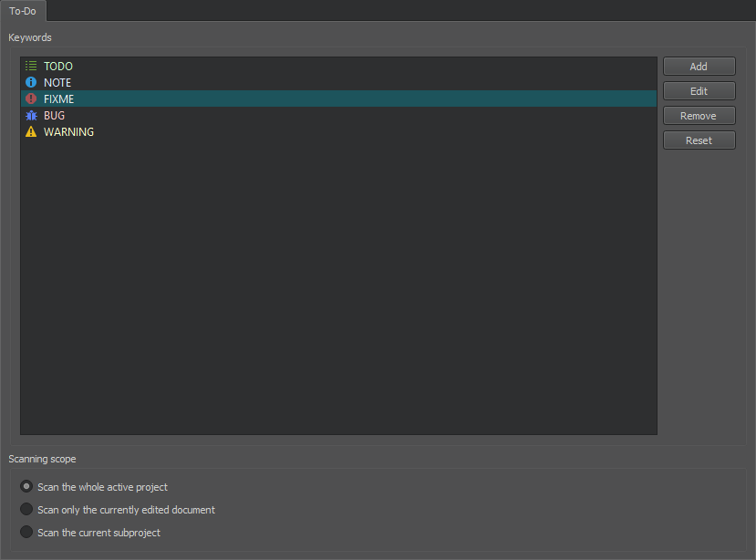The height and width of the screenshot is (560, 756).
Task: Enable scanning the whole active project
Action: [26, 487]
